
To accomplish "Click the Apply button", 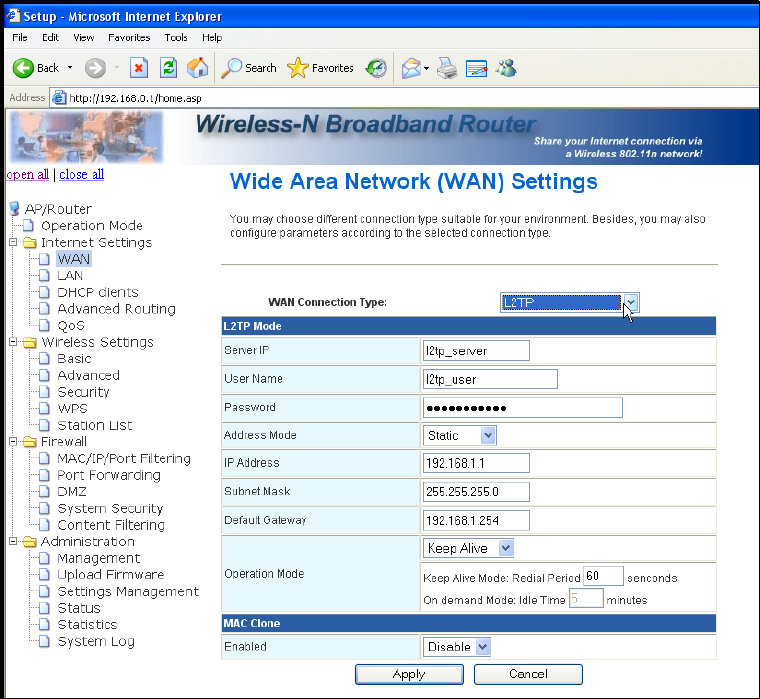I will pyautogui.click(x=409, y=674).
